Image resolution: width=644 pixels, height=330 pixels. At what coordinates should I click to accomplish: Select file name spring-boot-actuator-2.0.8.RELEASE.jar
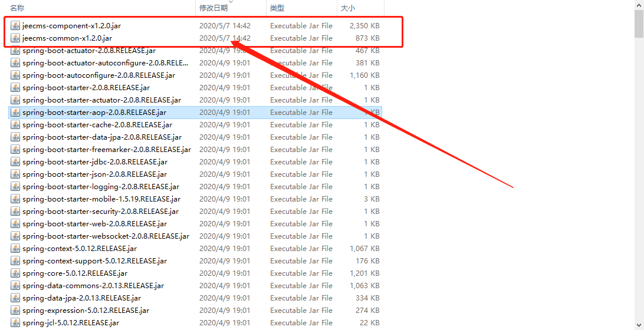pyautogui.click(x=89, y=51)
